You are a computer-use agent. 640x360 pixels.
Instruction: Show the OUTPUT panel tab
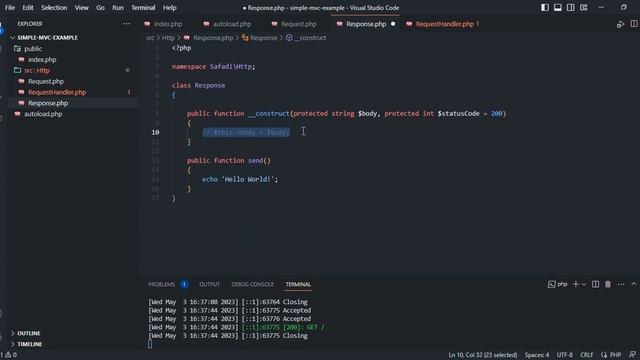pos(209,284)
